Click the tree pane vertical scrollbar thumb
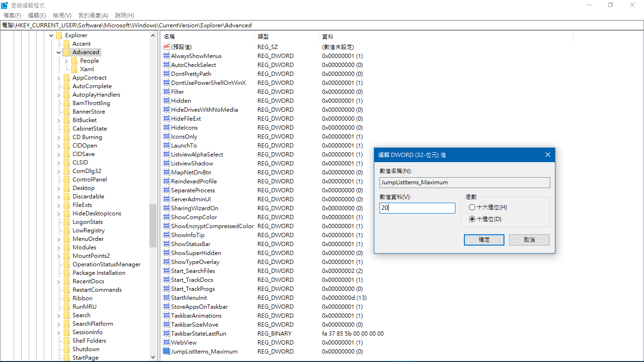This screenshot has width=644, height=362. click(153, 226)
